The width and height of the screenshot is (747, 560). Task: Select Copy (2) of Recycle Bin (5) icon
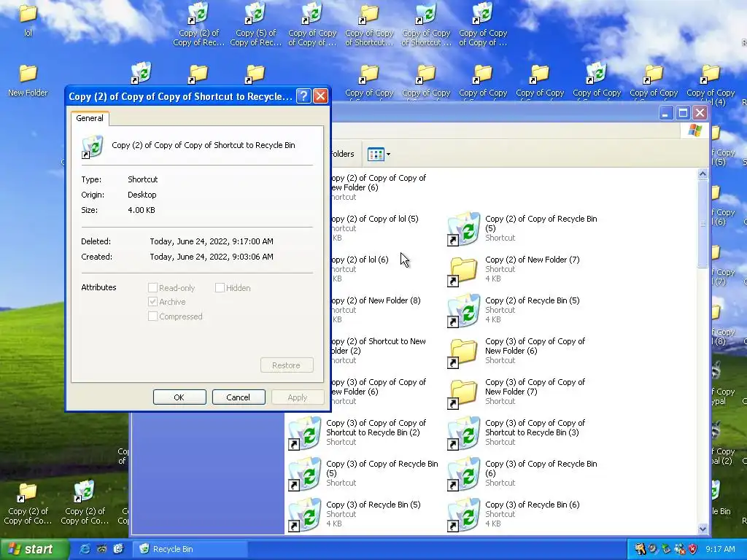[463, 311]
